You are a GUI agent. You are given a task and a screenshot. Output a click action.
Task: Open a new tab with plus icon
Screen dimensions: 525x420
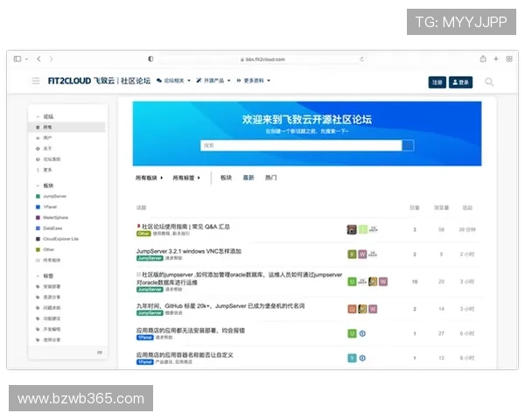(x=496, y=59)
